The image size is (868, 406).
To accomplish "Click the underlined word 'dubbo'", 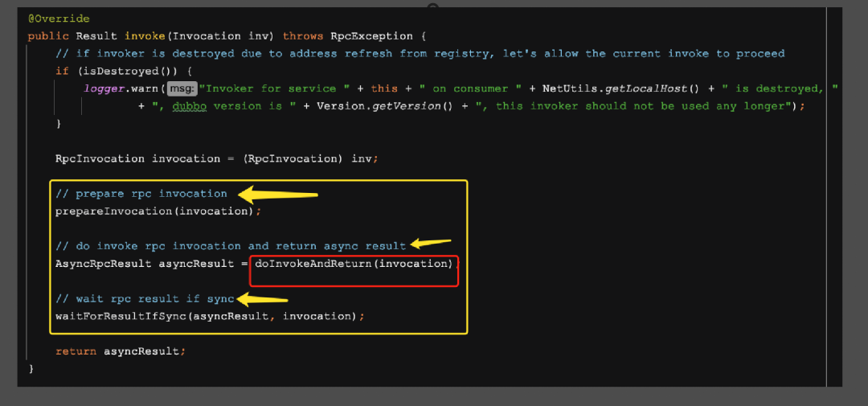I will [190, 106].
